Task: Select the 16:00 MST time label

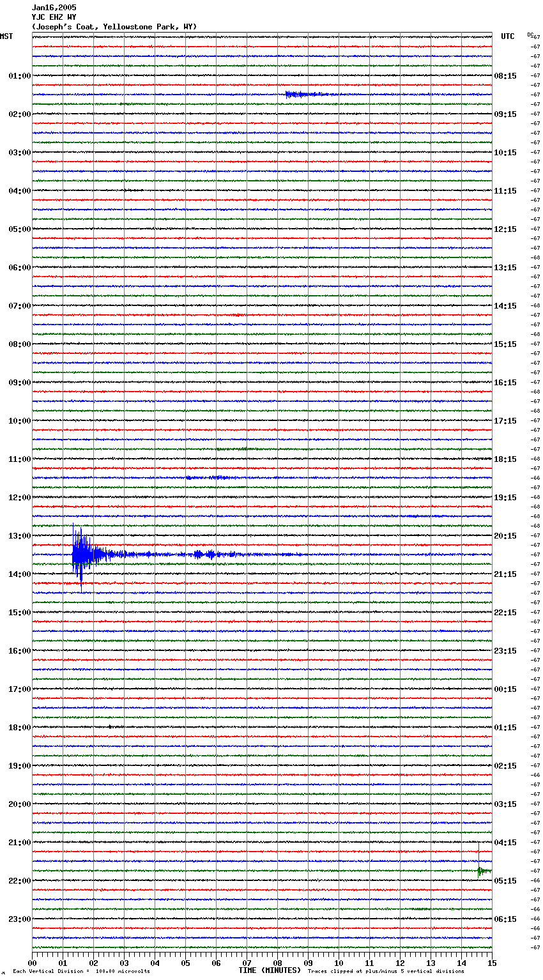Action: (20, 651)
